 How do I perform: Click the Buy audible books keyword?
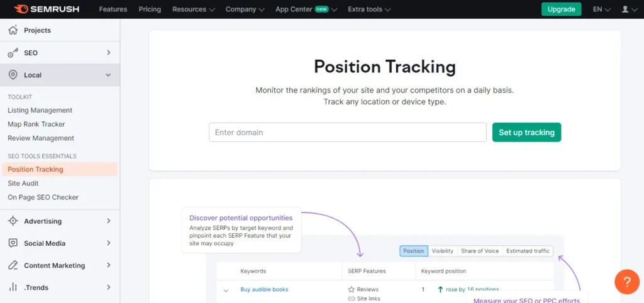[264, 289]
